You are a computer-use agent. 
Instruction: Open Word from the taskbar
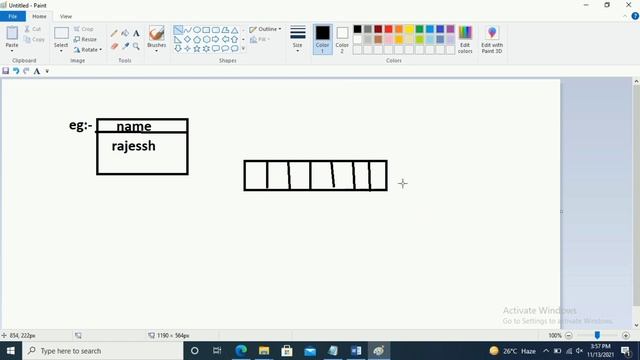356,351
